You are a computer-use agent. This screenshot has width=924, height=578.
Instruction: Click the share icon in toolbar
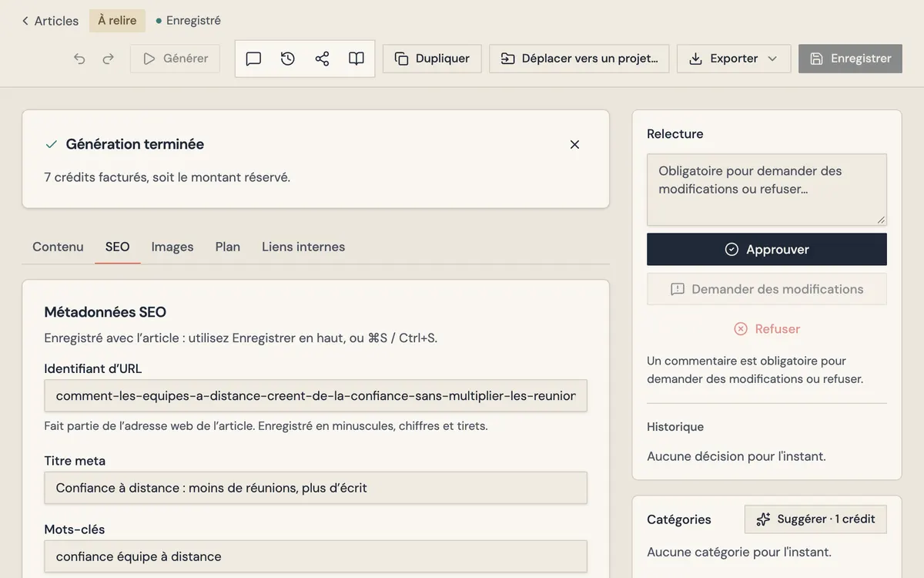click(x=322, y=59)
